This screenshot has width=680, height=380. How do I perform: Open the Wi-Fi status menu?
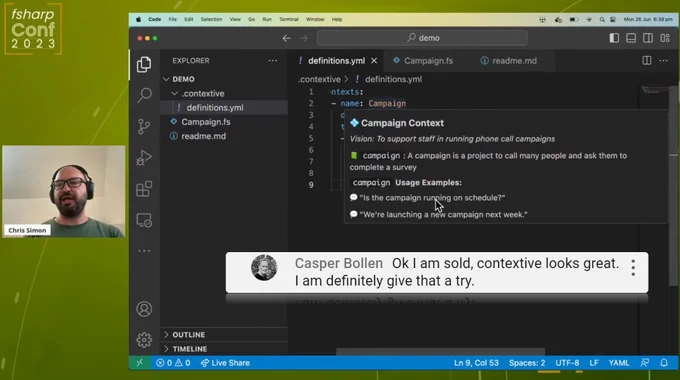[x=589, y=20]
